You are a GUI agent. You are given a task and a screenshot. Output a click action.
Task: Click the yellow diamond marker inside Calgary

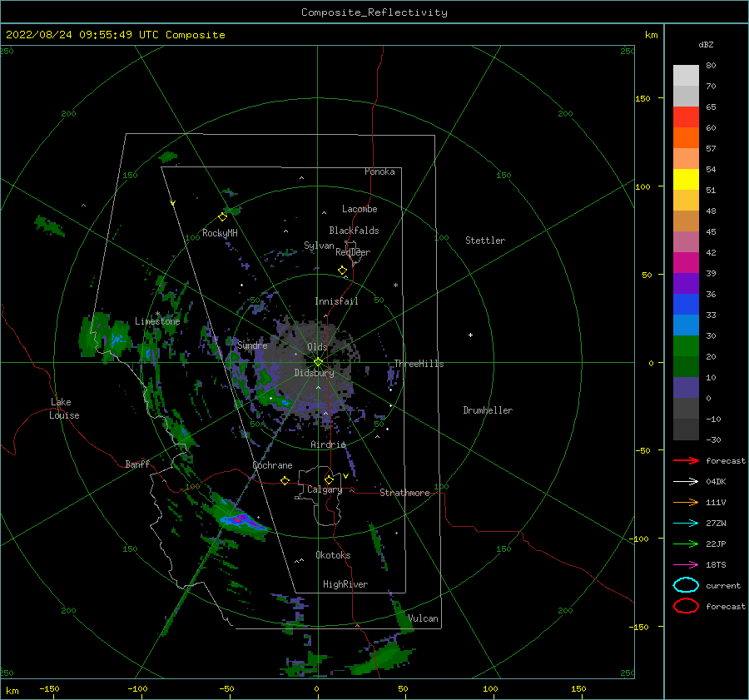pos(329,479)
